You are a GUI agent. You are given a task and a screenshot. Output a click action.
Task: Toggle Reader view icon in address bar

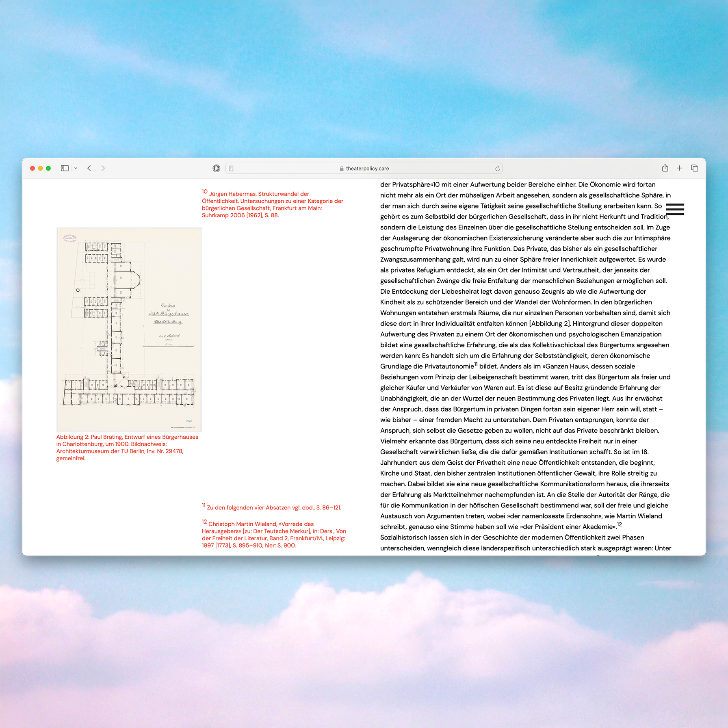coord(231,168)
